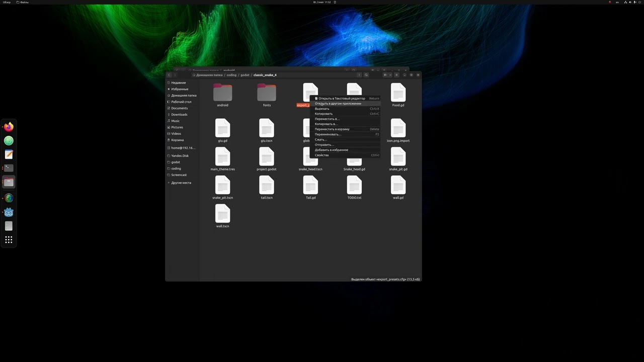Choose 'Переименовать…' in context menu

pos(345,134)
